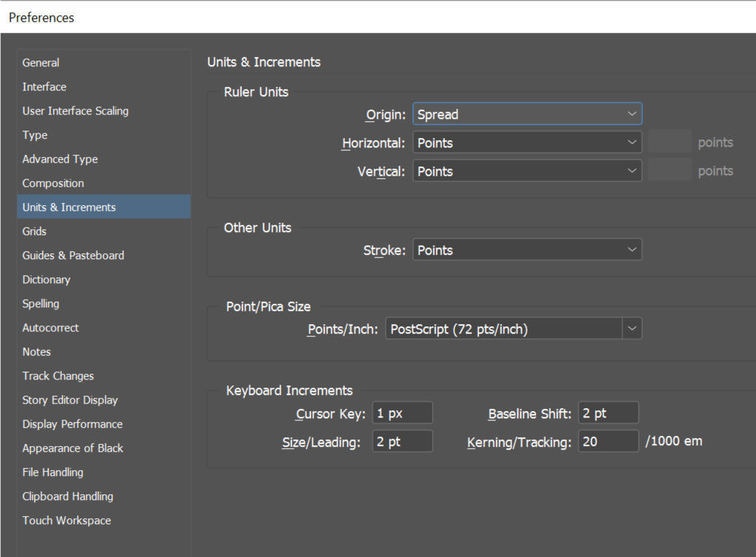Go to File Handling preferences
The width and height of the screenshot is (756, 557).
53,472
